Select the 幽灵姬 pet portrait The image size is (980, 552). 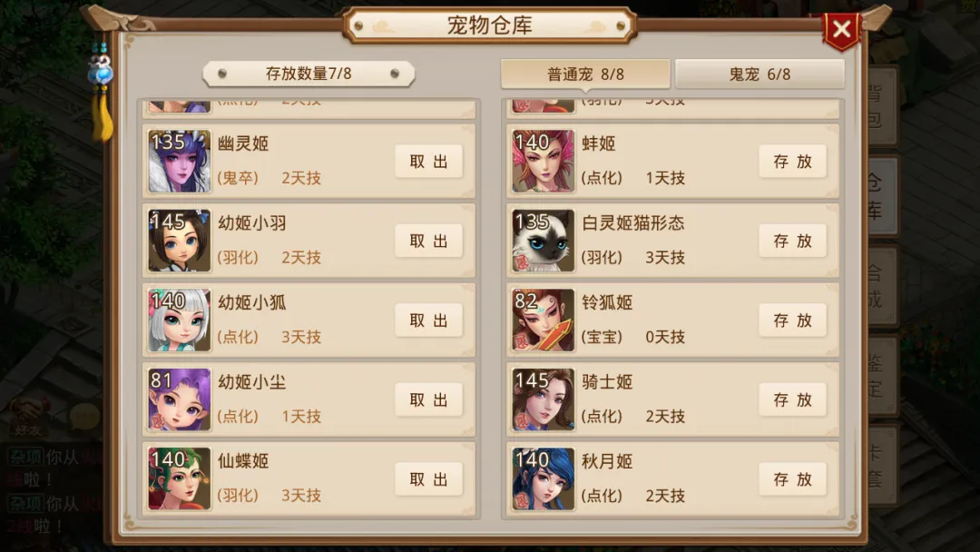(180, 162)
